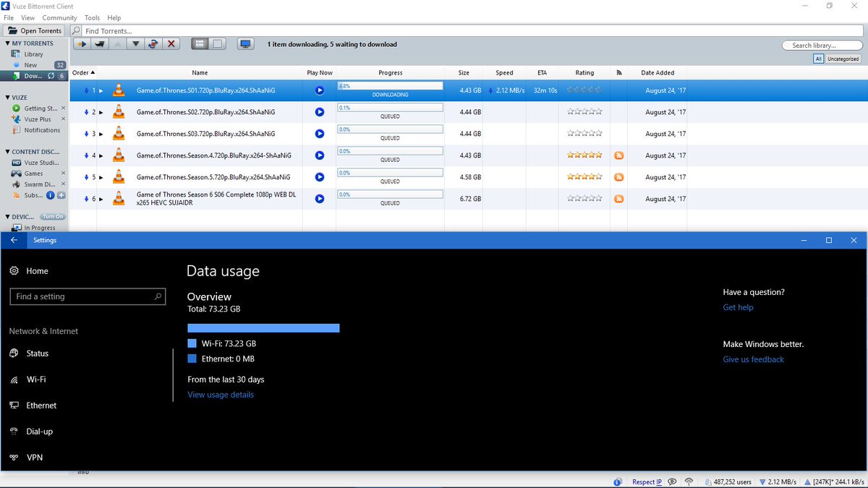Click Settings back arrow icon

tap(14, 240)
